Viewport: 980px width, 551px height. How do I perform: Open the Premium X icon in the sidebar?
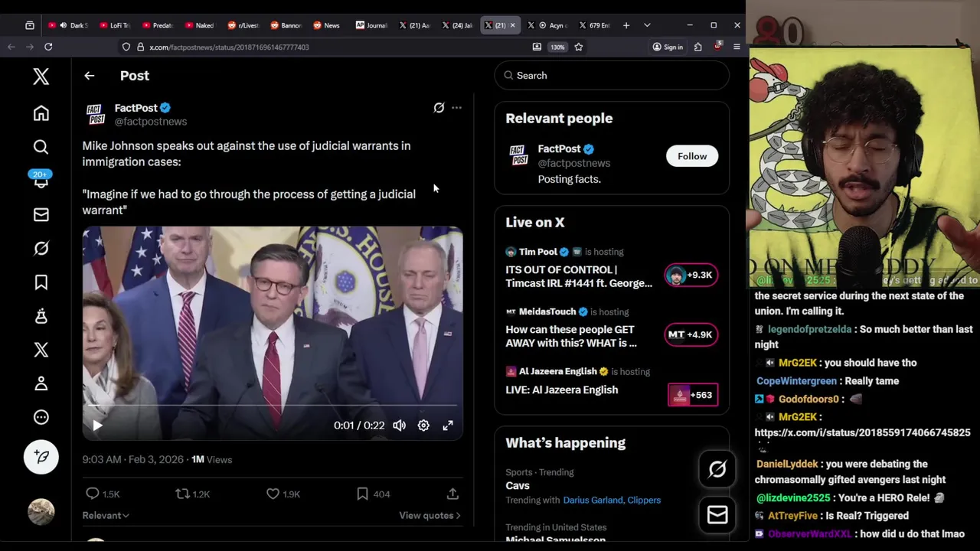point(41,350)
